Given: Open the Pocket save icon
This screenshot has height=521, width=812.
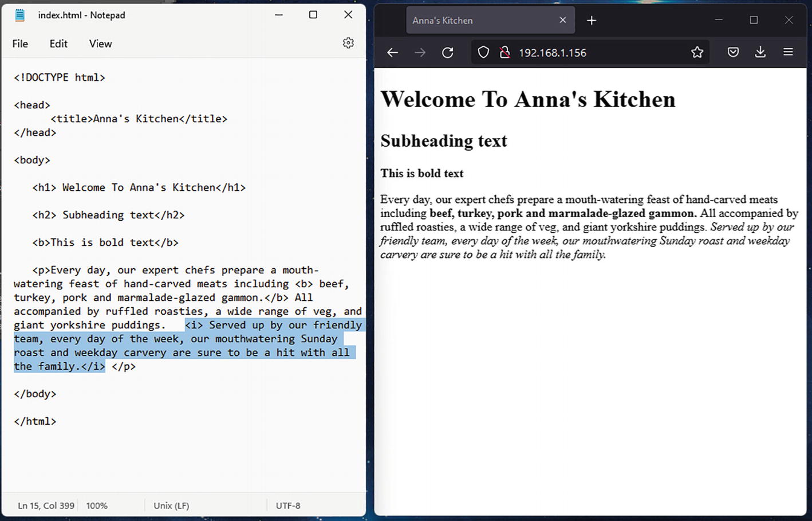Looking at the screenshot, I should (733, 53).
